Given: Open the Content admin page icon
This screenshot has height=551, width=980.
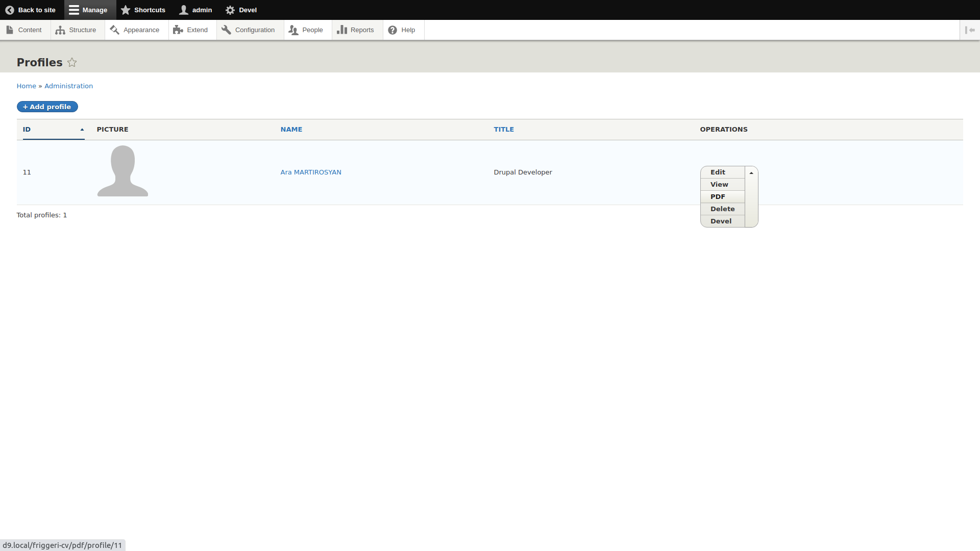Looking at the screenshot, I should tap(10, 30).
